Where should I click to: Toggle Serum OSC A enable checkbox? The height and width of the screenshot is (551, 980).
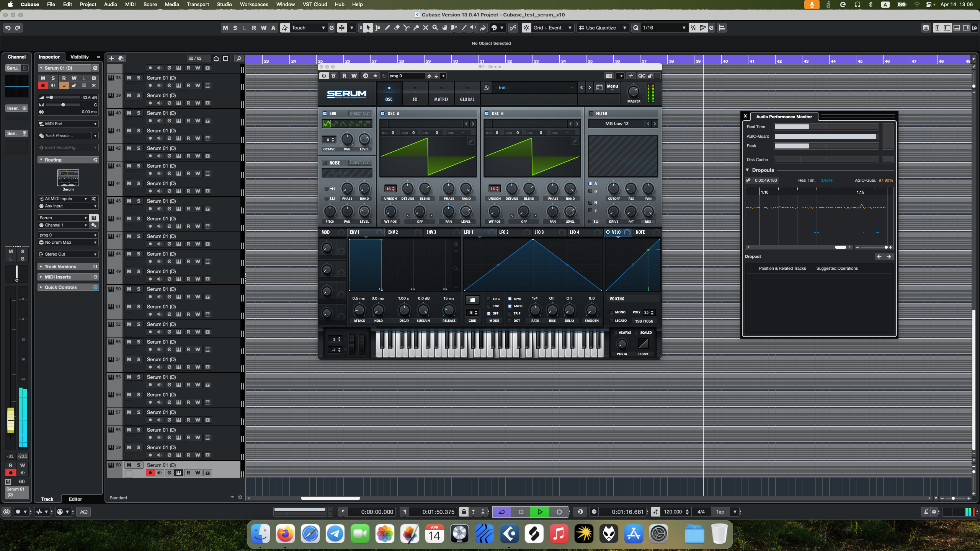382,113
